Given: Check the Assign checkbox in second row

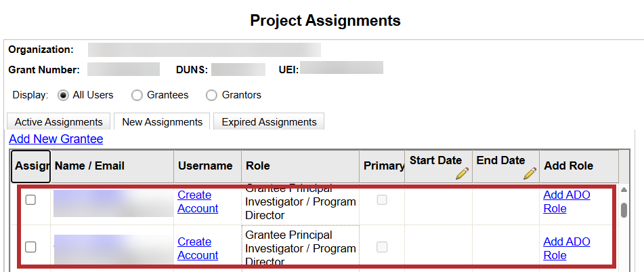Looking at the screenshot, I should 30,247.
